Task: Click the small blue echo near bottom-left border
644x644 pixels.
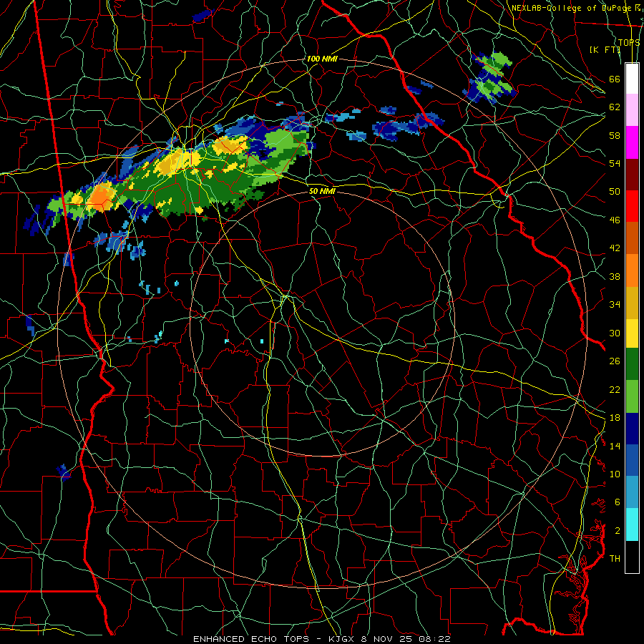Action: (x=64, y=472)
